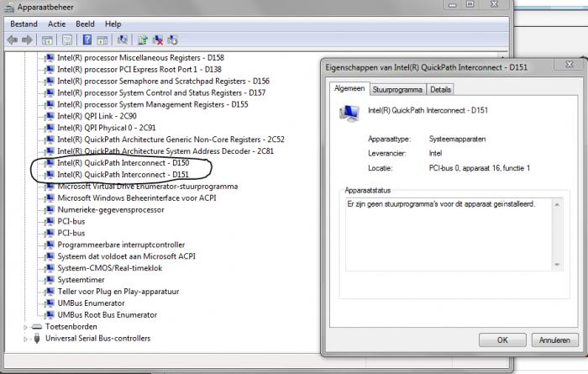Disable device icon with down arrow
This screenshot has width=588, height=374.
pos(172,40)
